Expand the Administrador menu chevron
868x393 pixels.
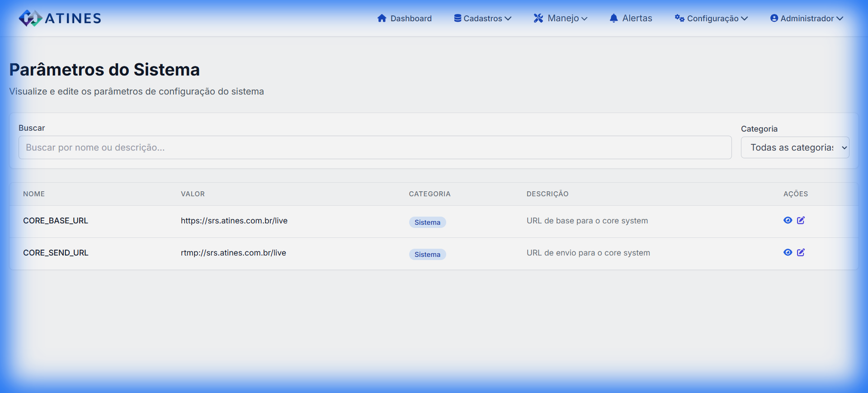(840, 19)
